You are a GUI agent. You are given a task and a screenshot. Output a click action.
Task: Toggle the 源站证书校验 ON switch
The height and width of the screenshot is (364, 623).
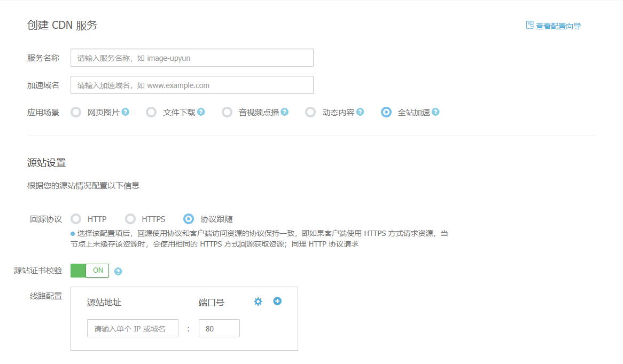[90, 271]
